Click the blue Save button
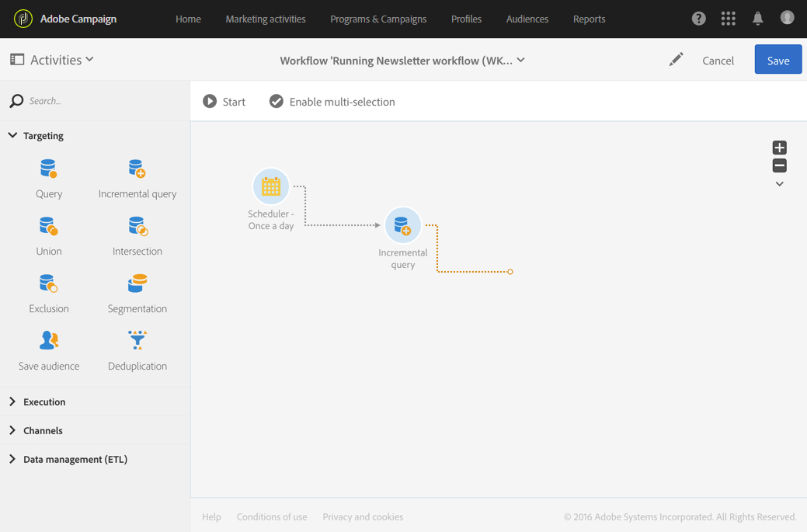 pos(777,60)
